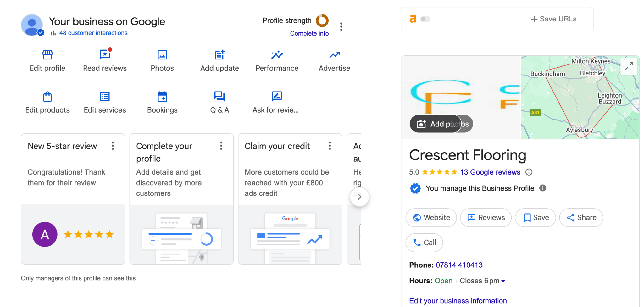The width and height of the screenshot is (644, 307).
Task: Toggle the extension switch beside orange logo
Action: click(x=425, y=19)
